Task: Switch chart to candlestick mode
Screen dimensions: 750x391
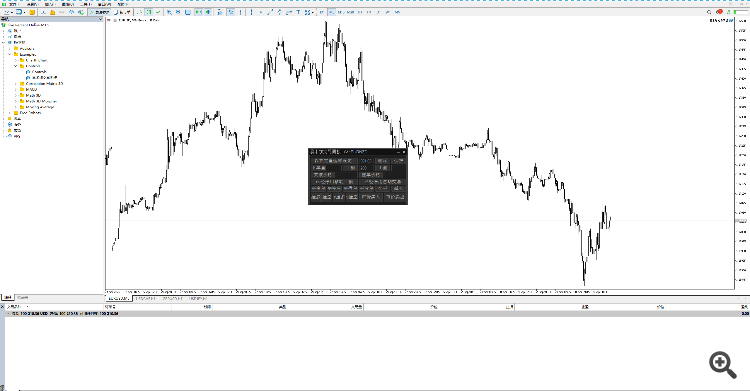Action: (x=149, y=12)
